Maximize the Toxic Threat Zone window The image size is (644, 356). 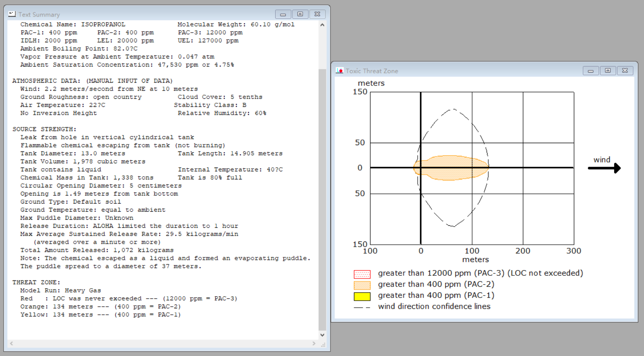point(608,71)
